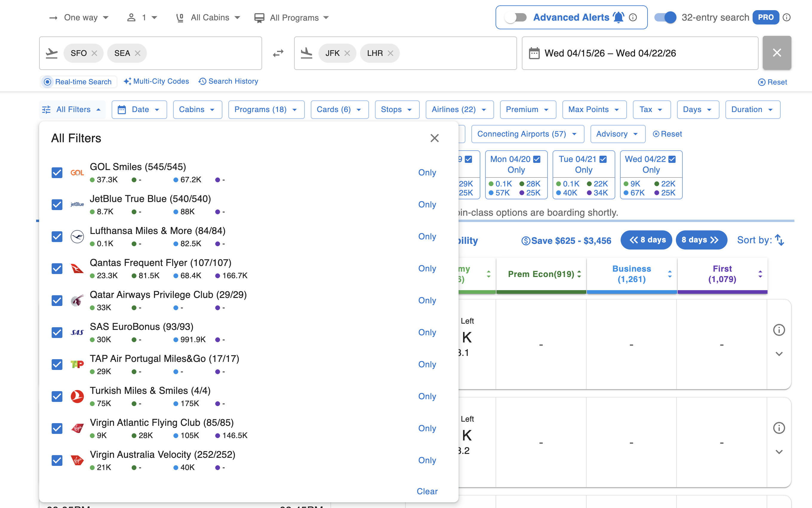Show only Turkish Miles & Smiles results
This screenshot has width=812, height=508.
[427, 397]
